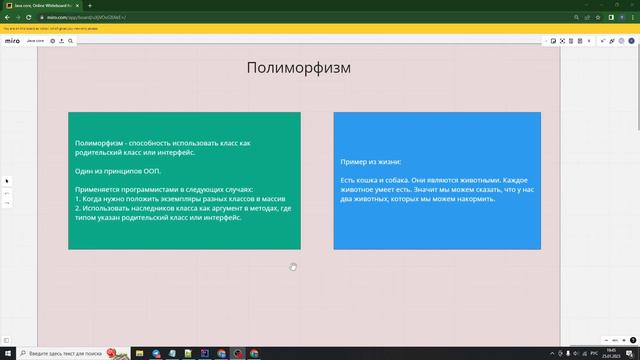The height and width of the screenshot is (360, 640).
Task: Open IntelliJ IDEA from the taskbar
Action: (205, 353)
